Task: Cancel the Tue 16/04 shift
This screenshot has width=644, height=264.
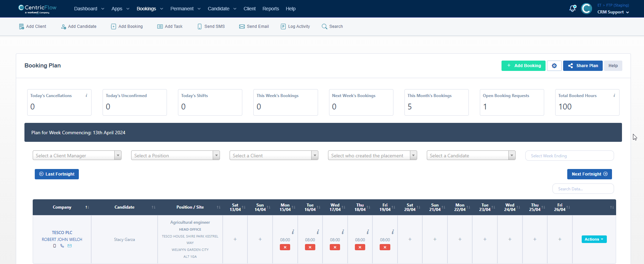Action: [310, 247]
